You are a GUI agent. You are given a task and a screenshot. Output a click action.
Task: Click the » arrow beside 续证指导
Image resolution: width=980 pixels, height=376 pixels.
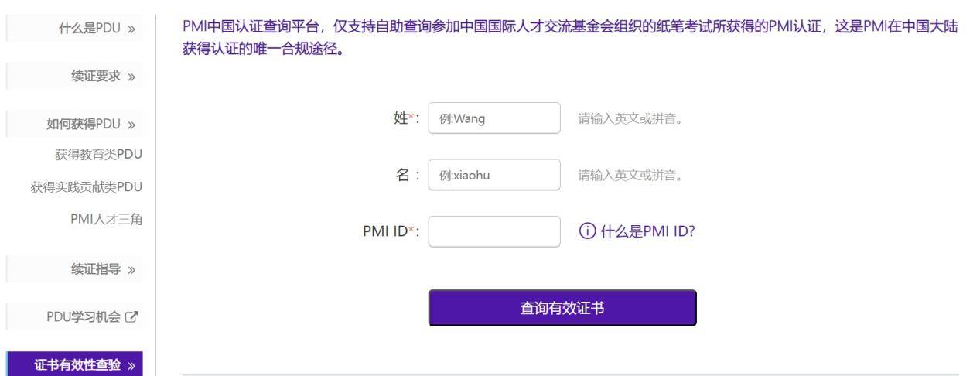131,269
